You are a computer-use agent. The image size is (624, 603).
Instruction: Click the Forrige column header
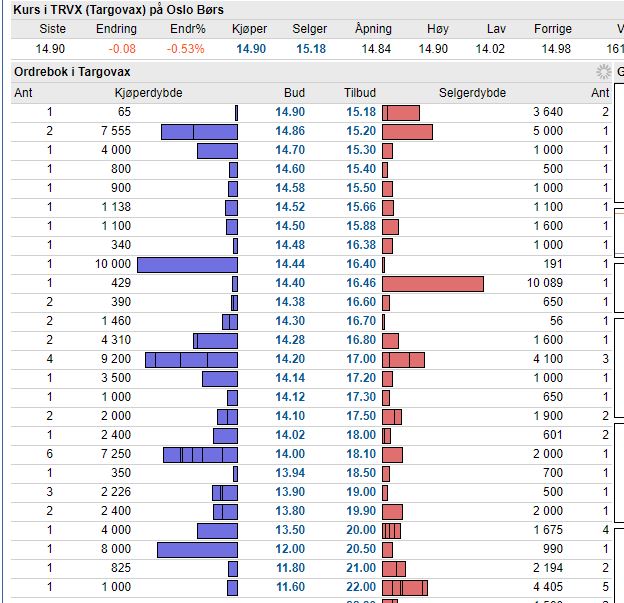pos(553,29)
